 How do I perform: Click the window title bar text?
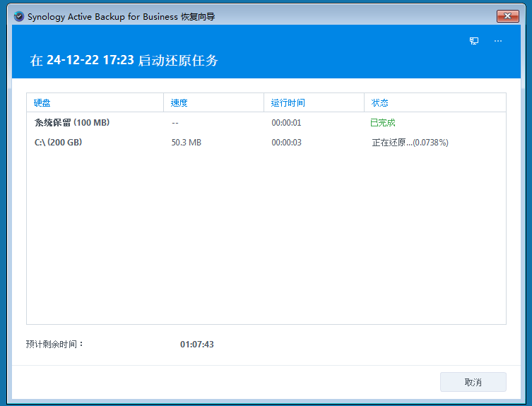[x=121, y=16]
